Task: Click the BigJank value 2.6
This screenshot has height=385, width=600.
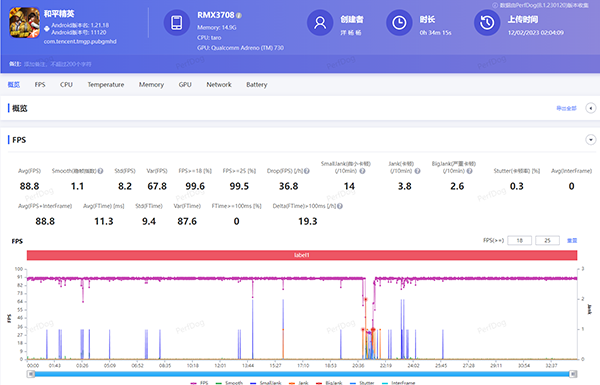Action: [x=457, y=186]
